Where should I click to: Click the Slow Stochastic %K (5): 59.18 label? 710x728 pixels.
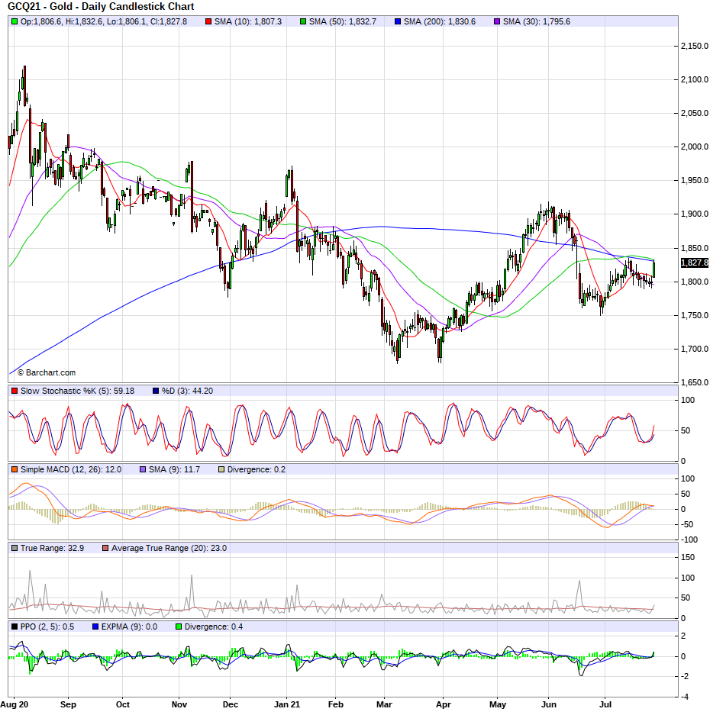coord(77,391)
